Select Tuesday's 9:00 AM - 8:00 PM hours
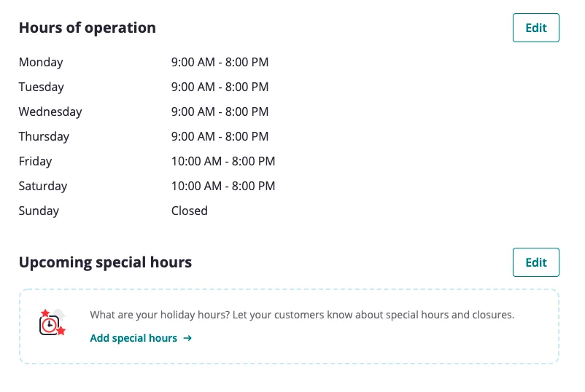 pyautogui.click(x=220, y=87)
